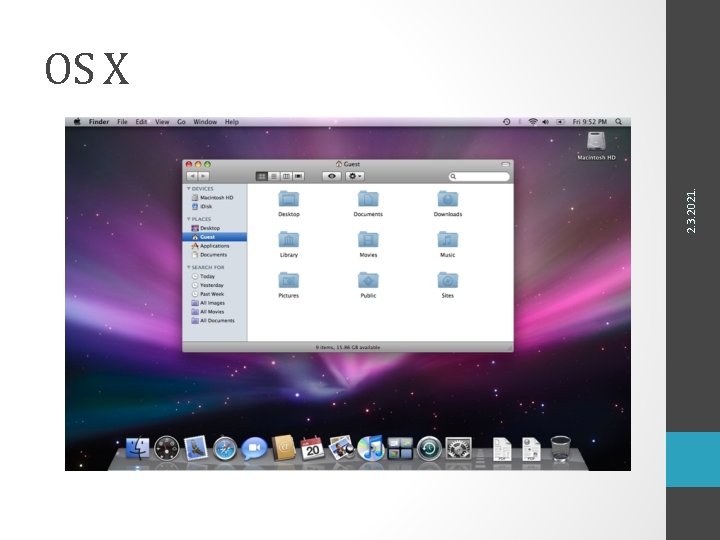
Task: Open the Edit menu
Action: coord(141,122)
